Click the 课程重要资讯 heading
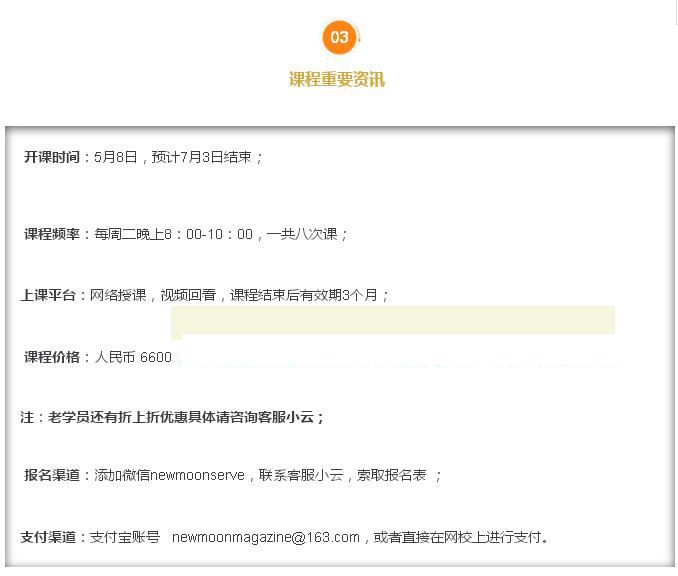The width and height of the screenshot is (678, 576). pos(337,80)
